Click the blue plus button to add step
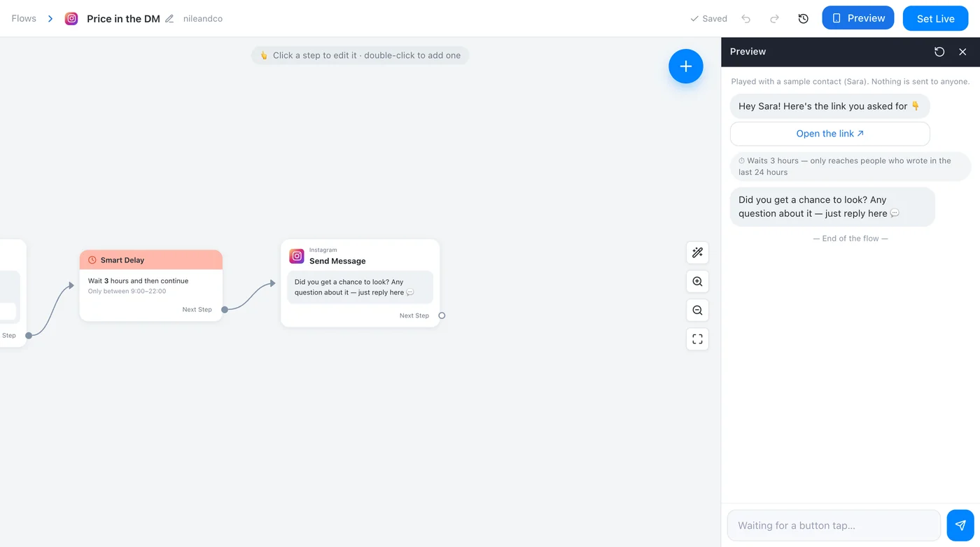 click(686, 66)
